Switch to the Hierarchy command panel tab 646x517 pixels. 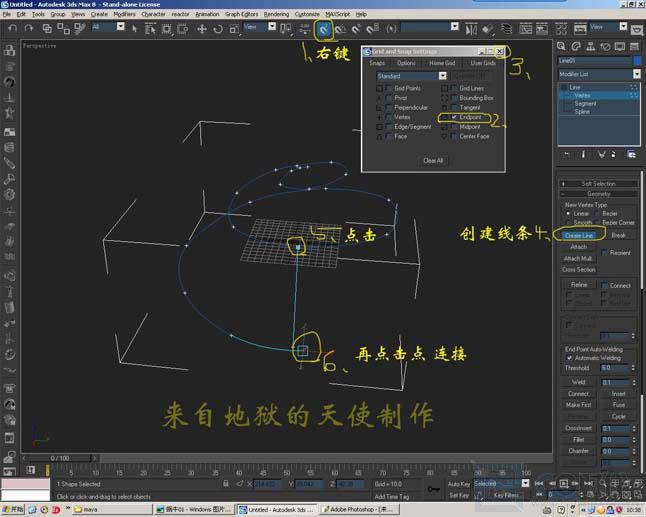[x=590, y=46]
